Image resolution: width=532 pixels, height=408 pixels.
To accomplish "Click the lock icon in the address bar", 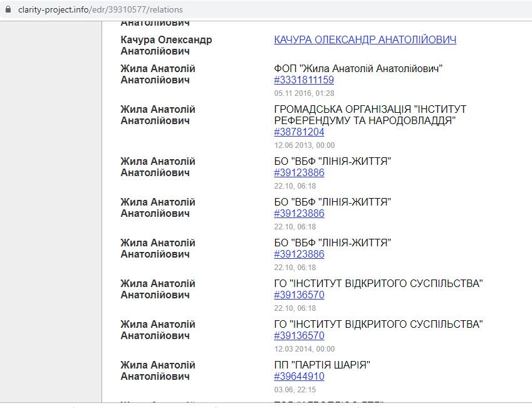I will pyautogui.click(x=8, y=10).
